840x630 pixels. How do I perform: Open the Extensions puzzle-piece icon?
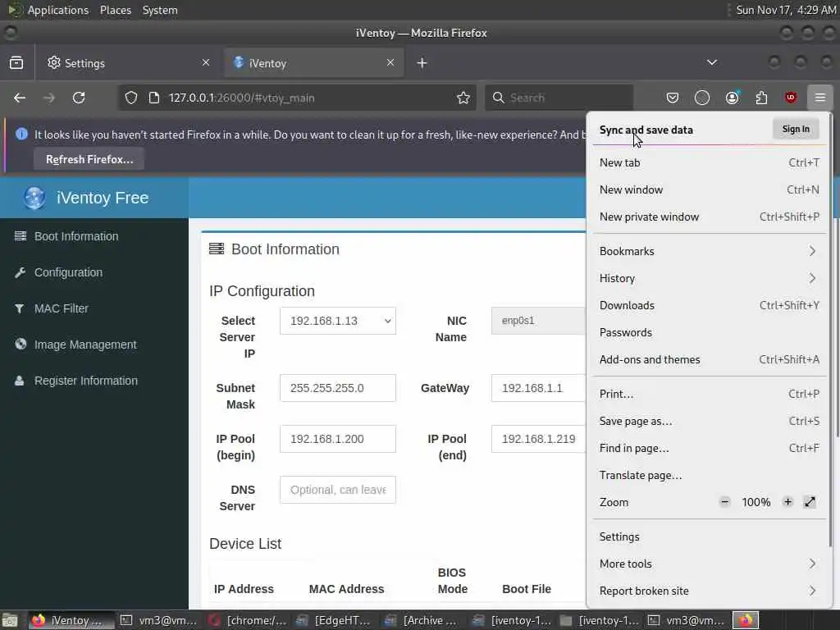[x=760, y=98]
